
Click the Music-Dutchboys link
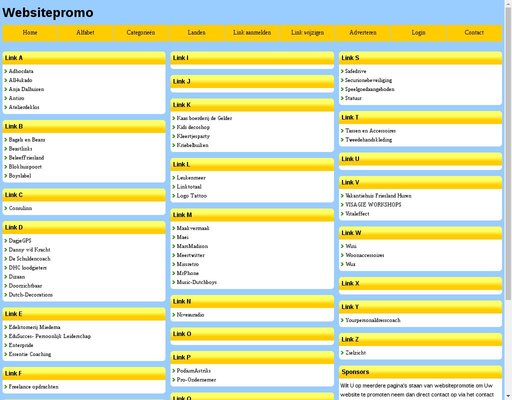[x=197, y=282]
